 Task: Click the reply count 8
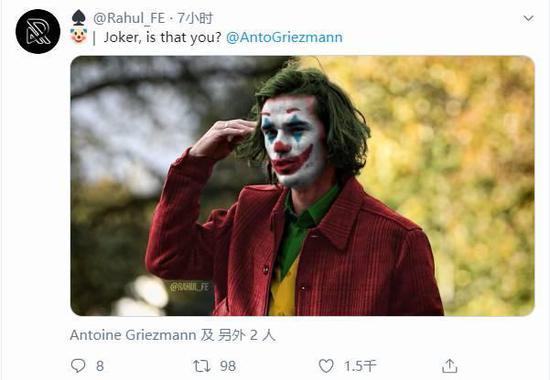(x=100, y=366)
